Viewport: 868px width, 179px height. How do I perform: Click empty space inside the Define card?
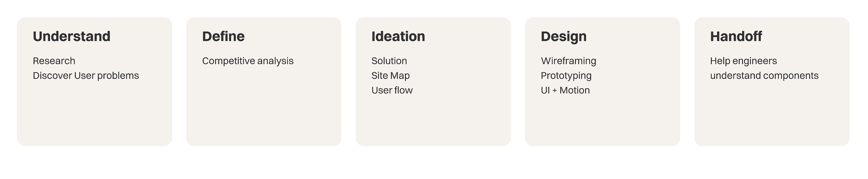(x=264, y=108)
